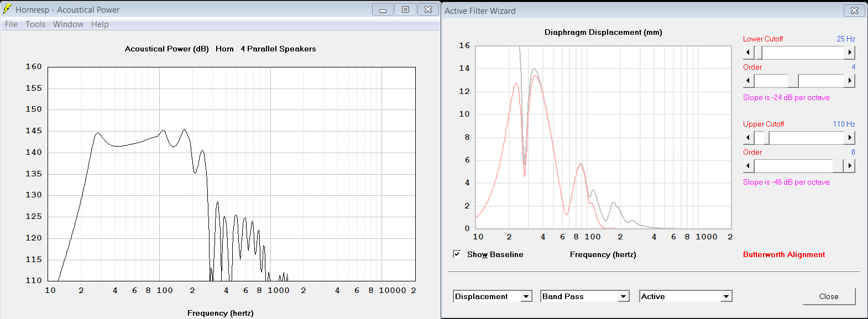The width and height of the screenshot is (868, 319).
Task: Open the Active filter mode dropdown
Action: click(x=726, y=296)
